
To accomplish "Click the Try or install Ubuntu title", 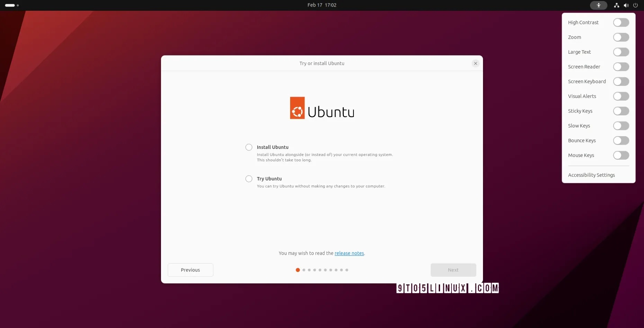I will [322, 63].
